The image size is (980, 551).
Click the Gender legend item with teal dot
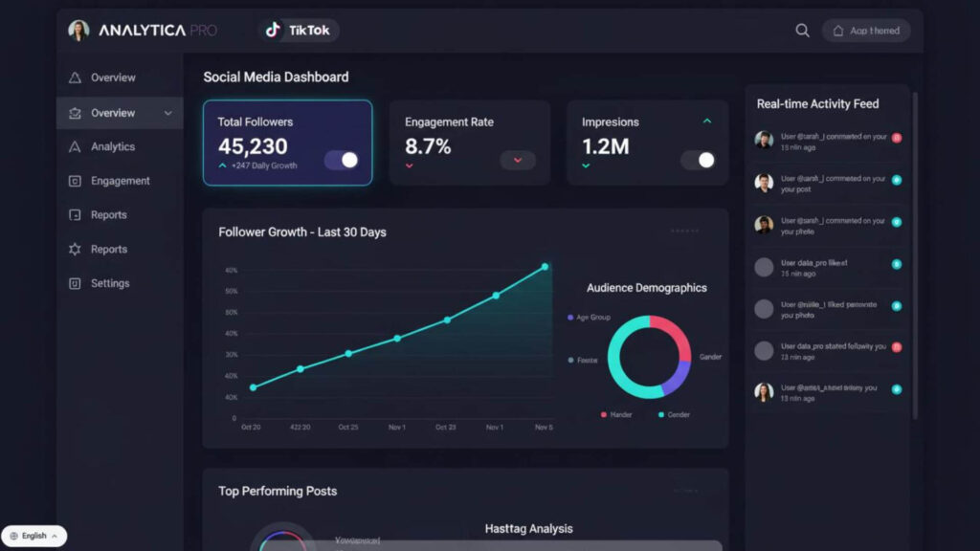coord(674,415)
